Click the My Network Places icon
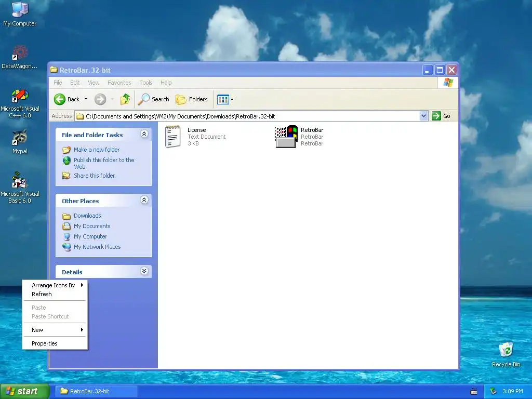This screenshot has height=399, width=532. 66,247
